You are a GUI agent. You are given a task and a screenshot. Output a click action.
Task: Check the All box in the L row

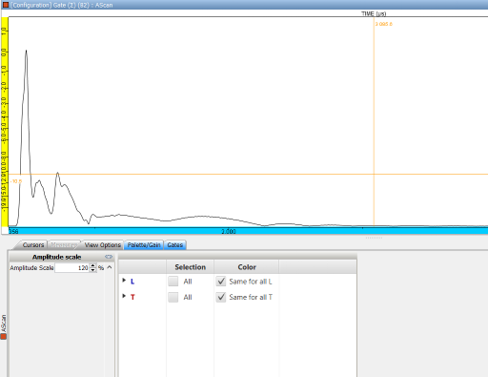173,281
